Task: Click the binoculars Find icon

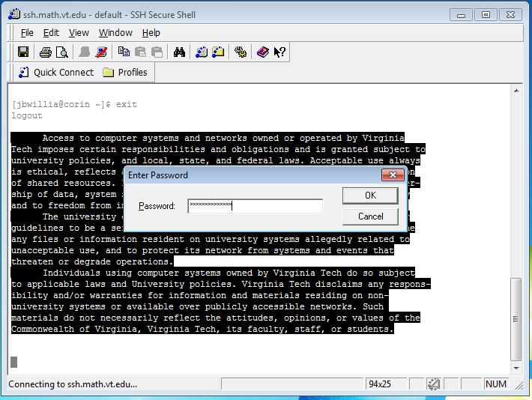Action: pos(179,52)
